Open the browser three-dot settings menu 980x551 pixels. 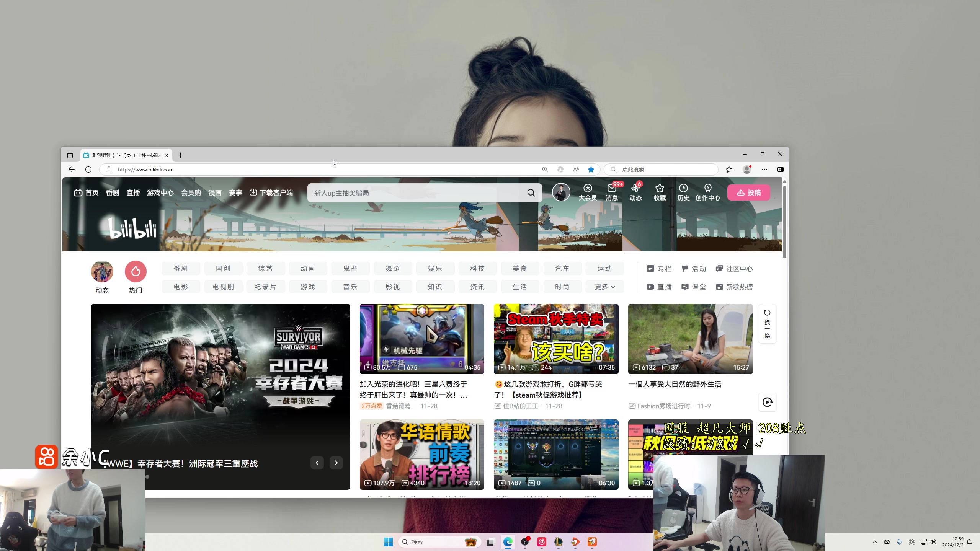[x=764, y=170]
